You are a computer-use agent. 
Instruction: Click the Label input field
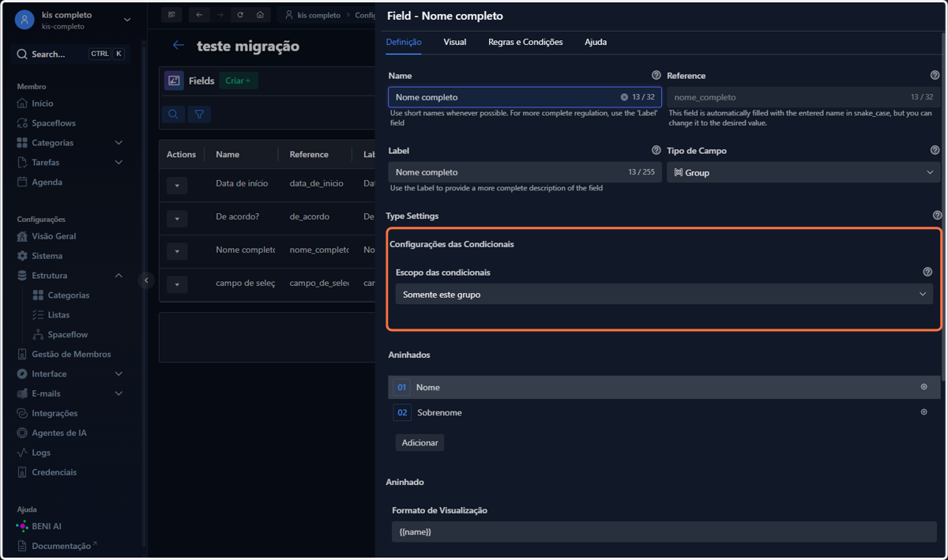pyautogui.click(x=525, y=172)
